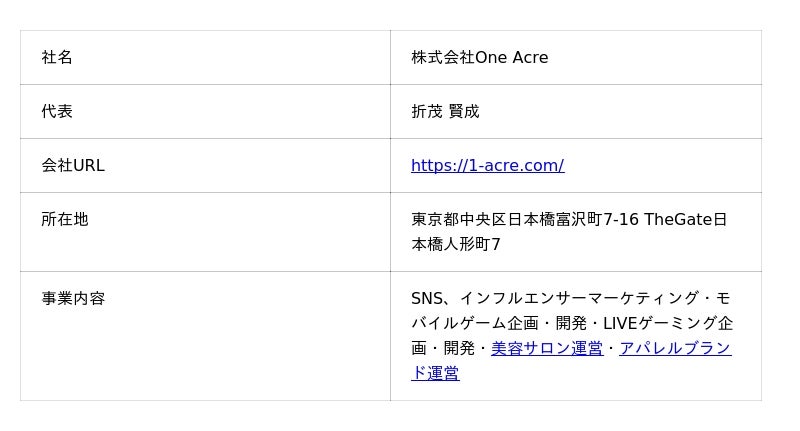Select the 会社URL row label
This screenshot has width=800, height=431.
(x=73, y=166)
